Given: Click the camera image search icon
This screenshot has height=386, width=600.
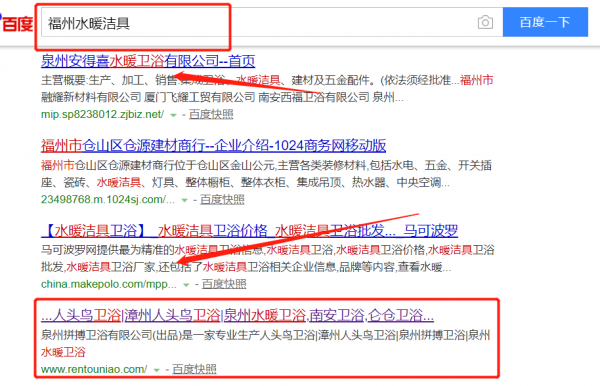Looking at the screenshot, I should (x=485, y=23).
